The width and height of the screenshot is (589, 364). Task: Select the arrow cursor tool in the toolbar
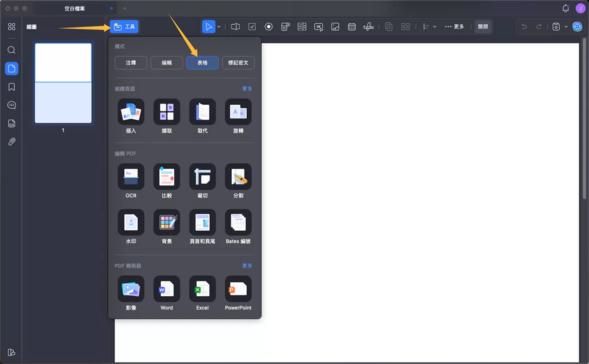208,27
